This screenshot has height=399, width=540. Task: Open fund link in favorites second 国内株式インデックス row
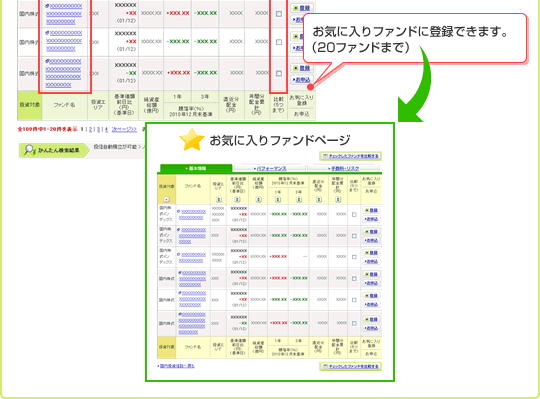(x=192, y=235)
